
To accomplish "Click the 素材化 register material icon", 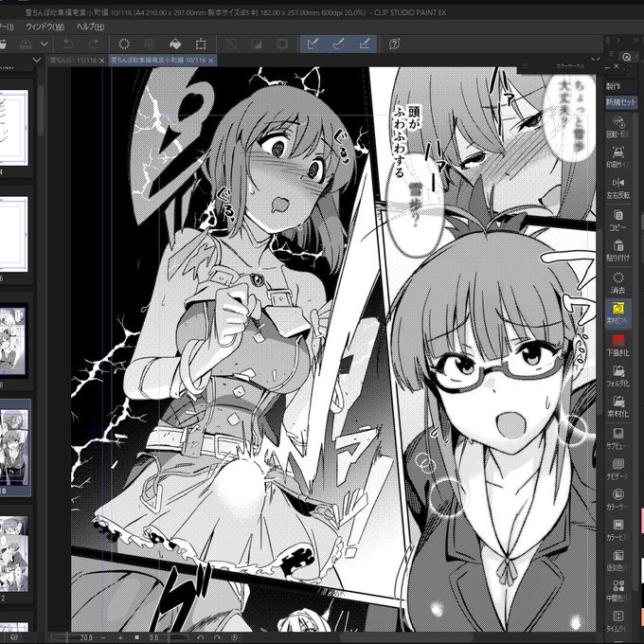I will (617, 406).
